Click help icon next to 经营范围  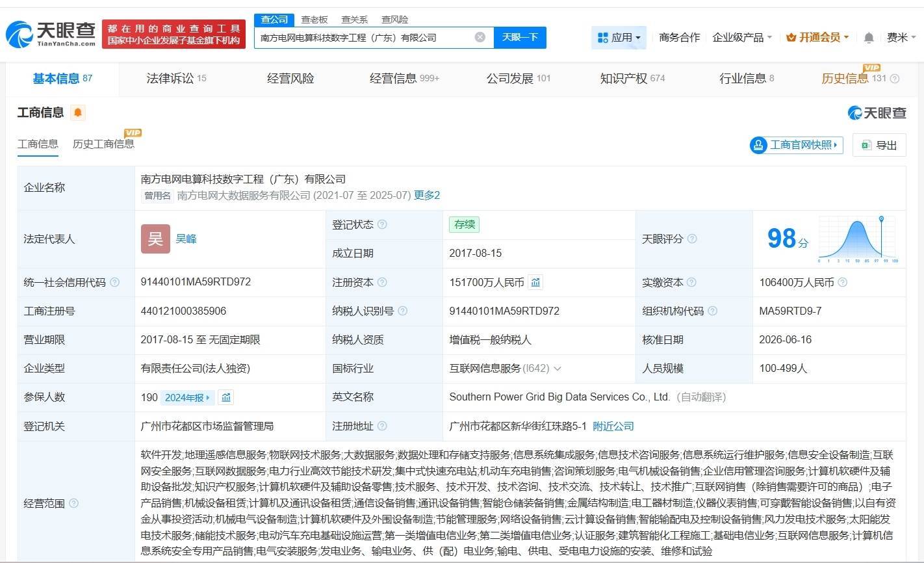tap(74, 503)
